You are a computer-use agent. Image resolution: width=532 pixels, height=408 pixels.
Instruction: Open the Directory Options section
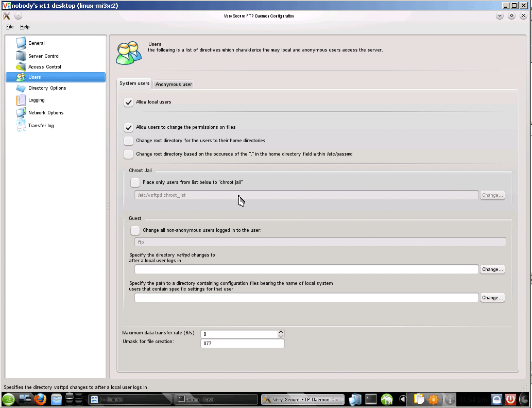click(x=47, y=88)
